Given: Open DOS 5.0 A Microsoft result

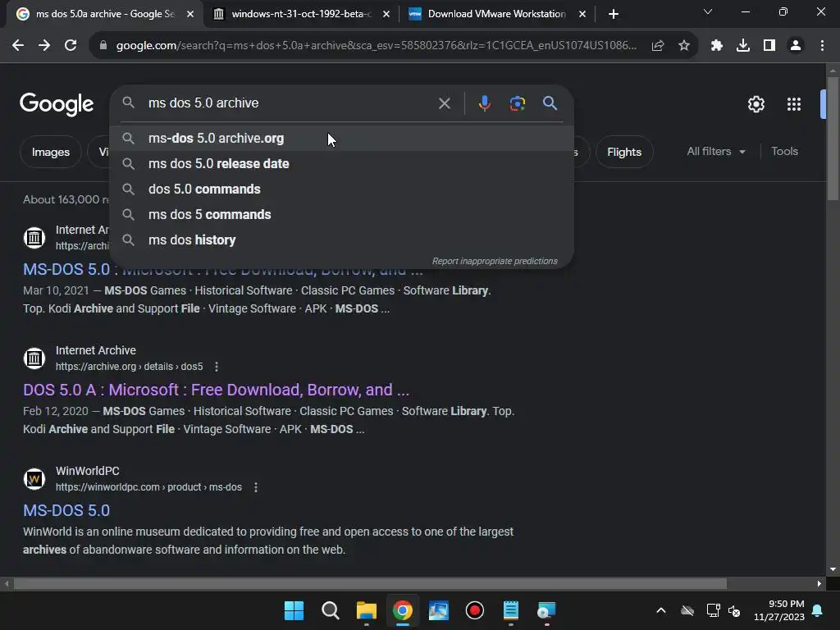Looking at the screenshot, I should pos(216,390).
